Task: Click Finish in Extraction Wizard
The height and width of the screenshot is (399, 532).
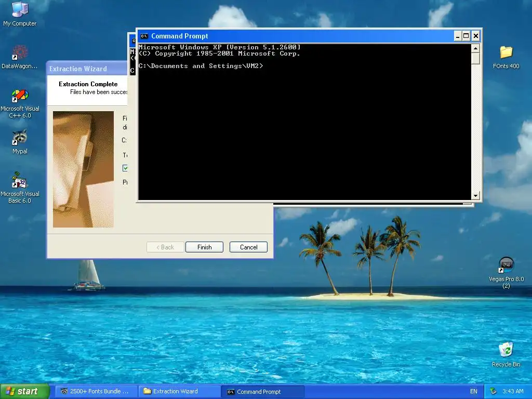Action: coord(204,247)
